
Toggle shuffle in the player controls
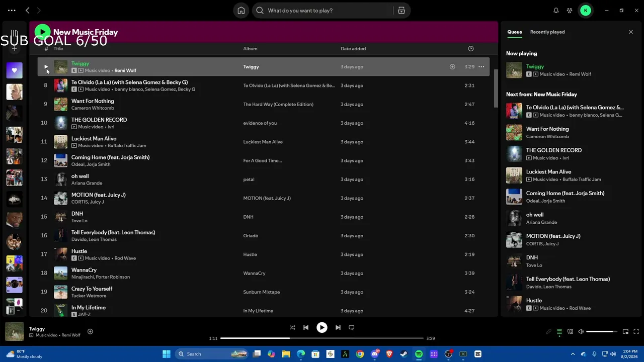point(292,327)
